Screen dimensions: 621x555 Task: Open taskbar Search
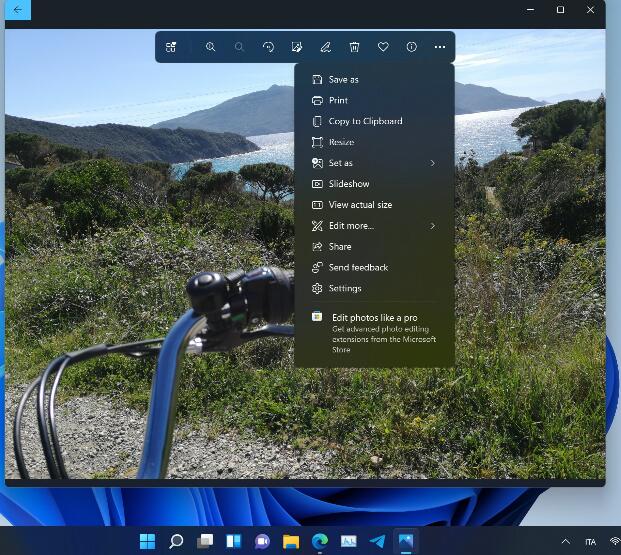pos(176,542)
